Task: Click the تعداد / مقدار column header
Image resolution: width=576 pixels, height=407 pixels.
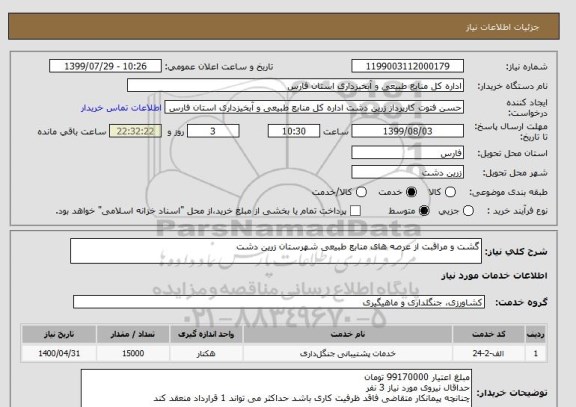Action: tap(133, 334)
